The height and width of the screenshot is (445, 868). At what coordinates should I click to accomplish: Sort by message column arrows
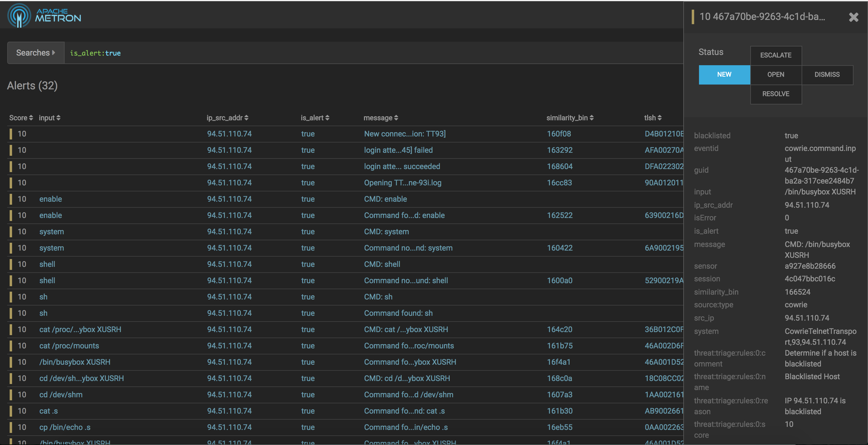(x=396, y=118)
